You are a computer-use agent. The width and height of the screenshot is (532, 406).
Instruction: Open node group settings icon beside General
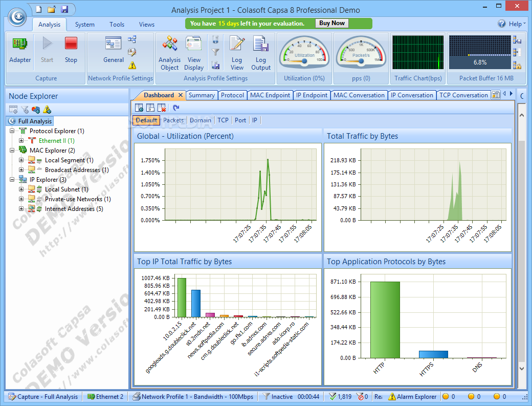pyautogui.click(x=132, y=39)
